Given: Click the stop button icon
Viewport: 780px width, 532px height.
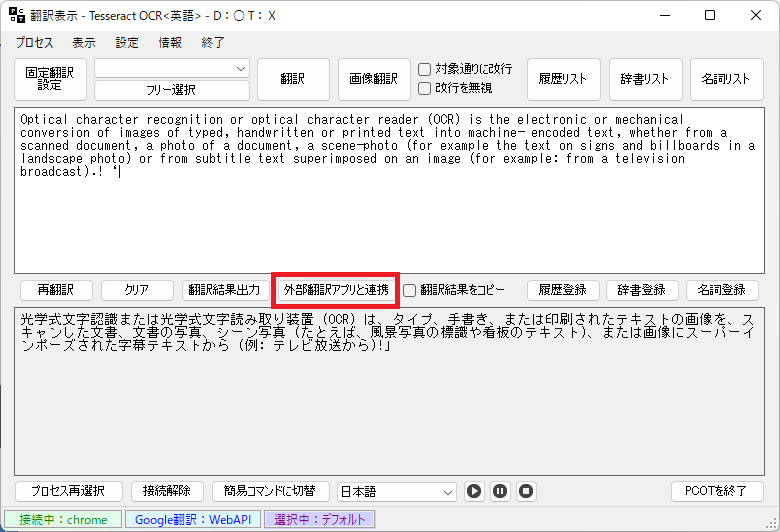Looking at the screenshot, I should 526,492.
